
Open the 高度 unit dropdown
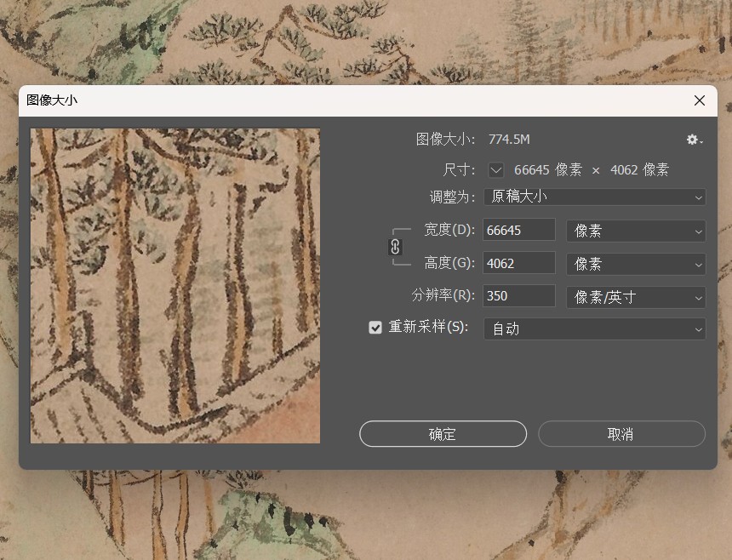[636, 264]
